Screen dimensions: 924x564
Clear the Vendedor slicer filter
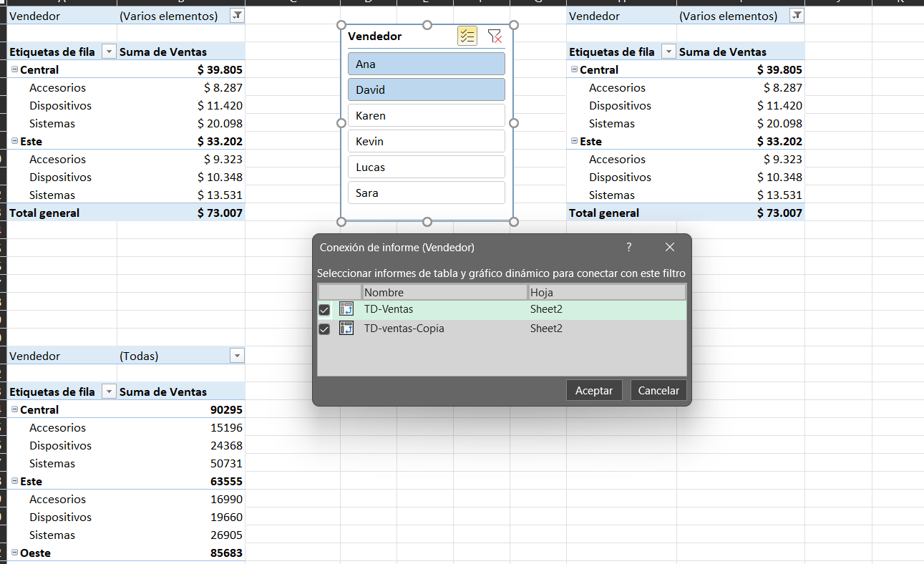495,36
